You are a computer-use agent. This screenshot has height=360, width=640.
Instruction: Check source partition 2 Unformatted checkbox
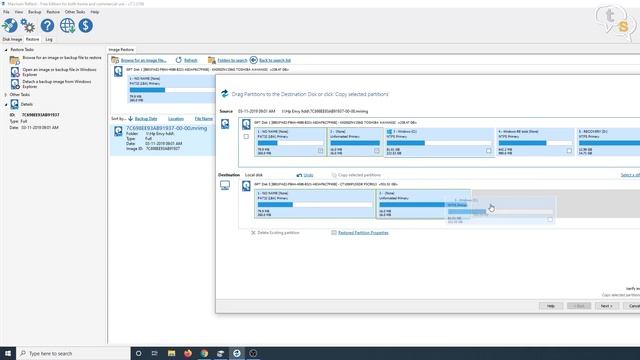point(377,151)
